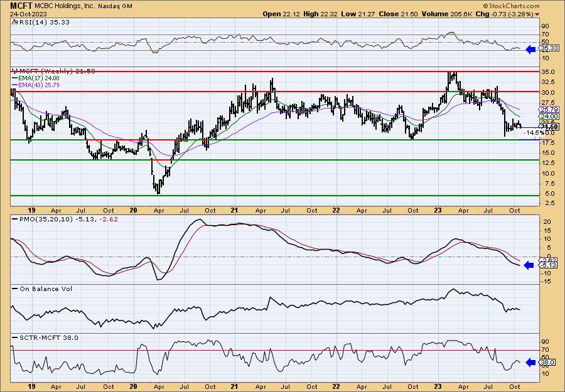
Task: Click the 15.0 price axis label
Action: [547, 153]
